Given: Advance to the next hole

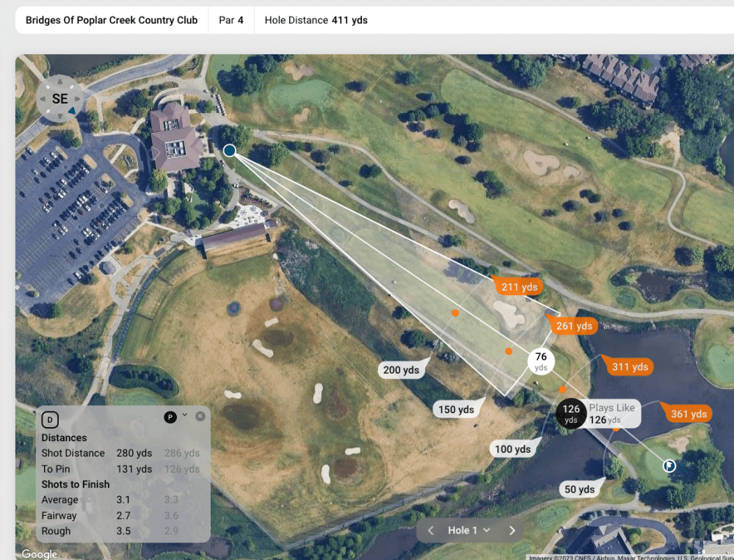Looking at the screenshot, I should pyautogui.click(x=512, y=531).
